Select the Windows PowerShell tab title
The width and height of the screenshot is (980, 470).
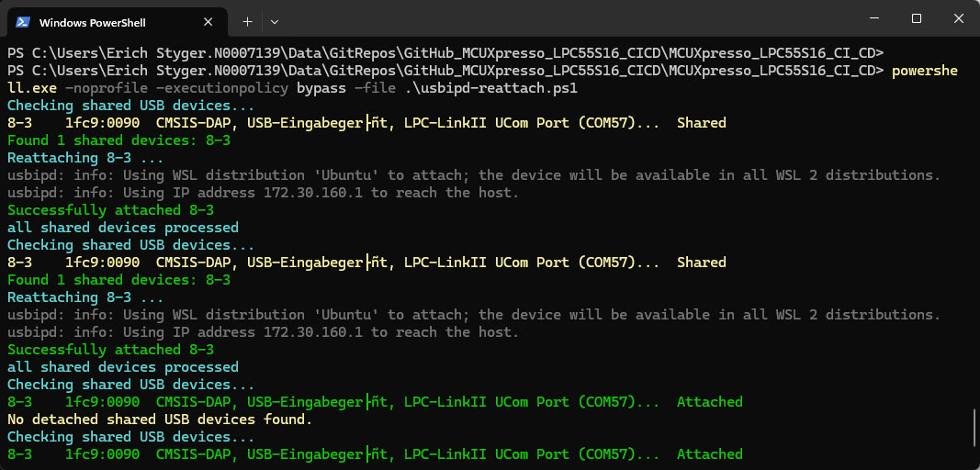click(93, 22)
